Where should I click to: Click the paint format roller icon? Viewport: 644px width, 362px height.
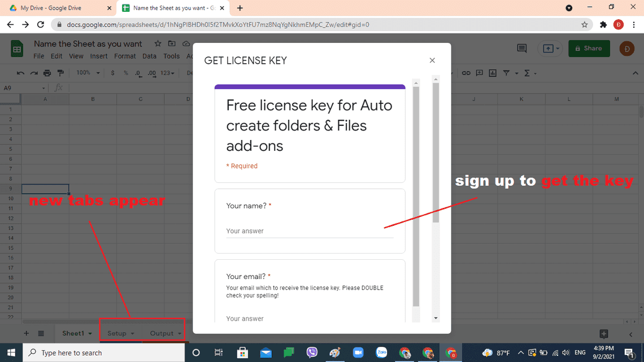click(60, 73)
